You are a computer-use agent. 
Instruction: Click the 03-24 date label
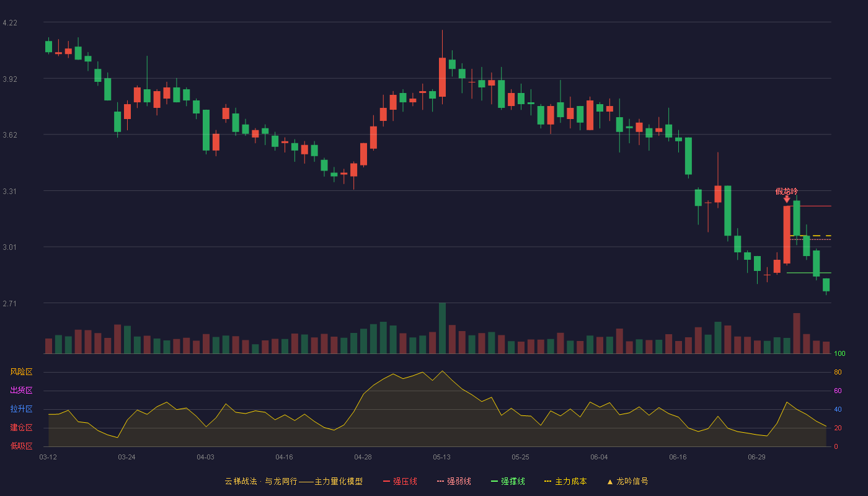(x=126, y=457)
